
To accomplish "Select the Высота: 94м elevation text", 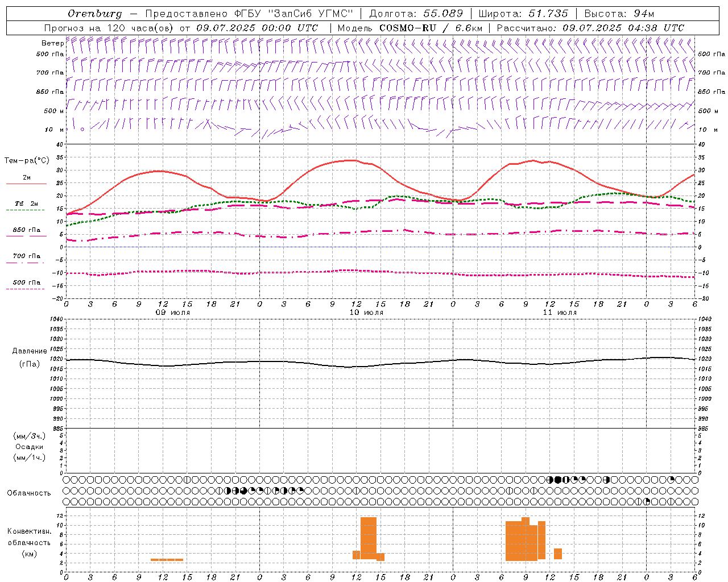I will click(619, 13).
